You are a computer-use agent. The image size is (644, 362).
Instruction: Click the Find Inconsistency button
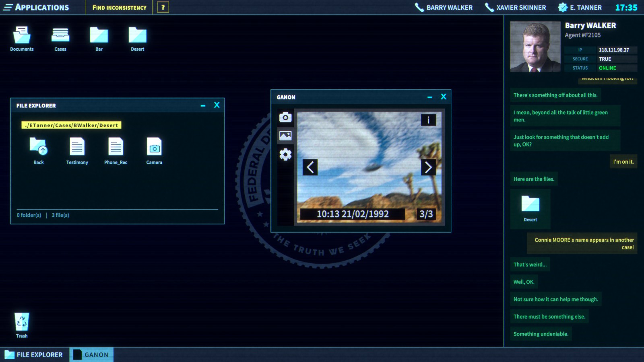pos(120,7)
